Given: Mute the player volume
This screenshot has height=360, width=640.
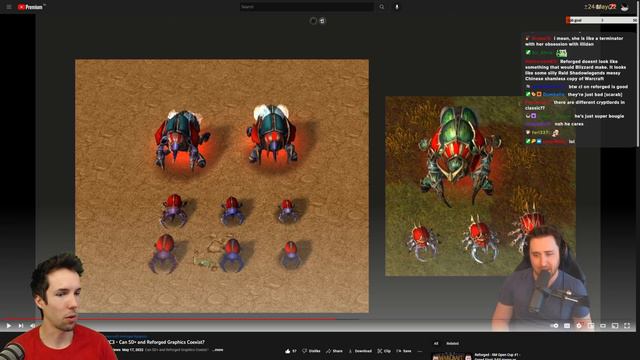Looking at the screenshot, I should [x=33, y=326].
